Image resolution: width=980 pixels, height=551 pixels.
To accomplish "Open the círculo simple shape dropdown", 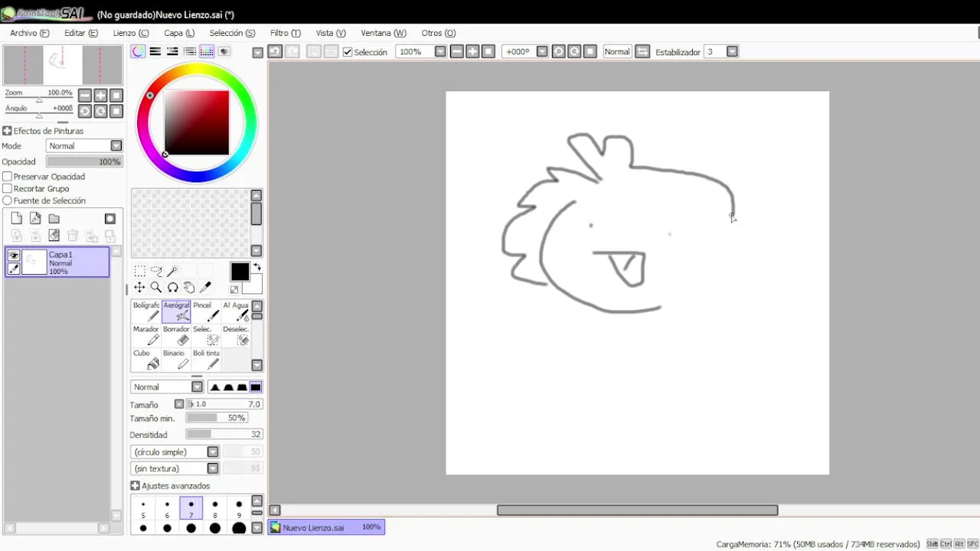I will tap(175, 452).
